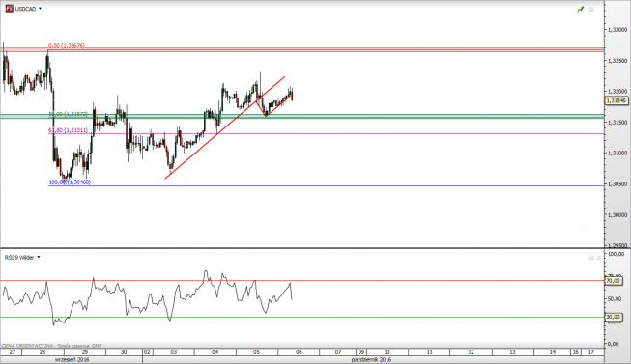Close the RSI indicator panel
The height and width of the screenshot is (364, 631).
pyautogui.click(x=599, y=258)
